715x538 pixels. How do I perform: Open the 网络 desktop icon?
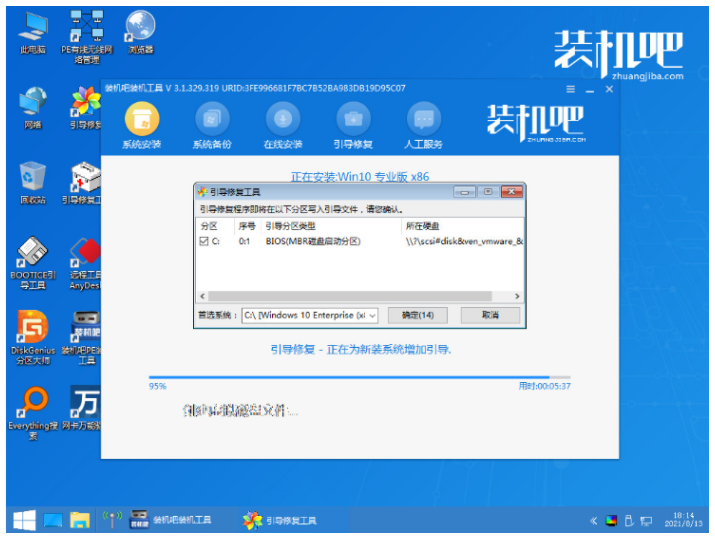(33, 108)
